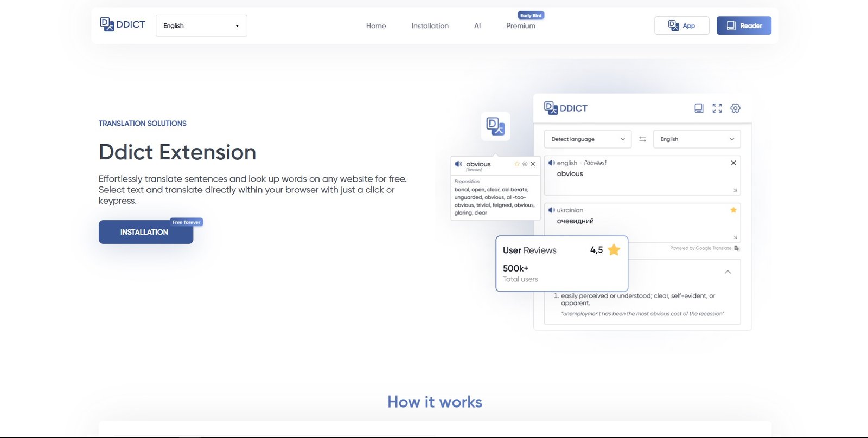Open the book icon in Ddict panel
Screen dimensions: 868x438
(x=699, y=108)
